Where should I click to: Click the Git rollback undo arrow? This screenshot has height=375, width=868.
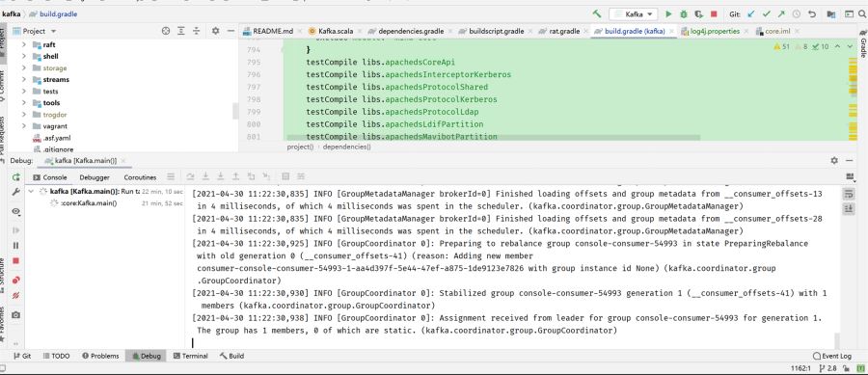812,13
